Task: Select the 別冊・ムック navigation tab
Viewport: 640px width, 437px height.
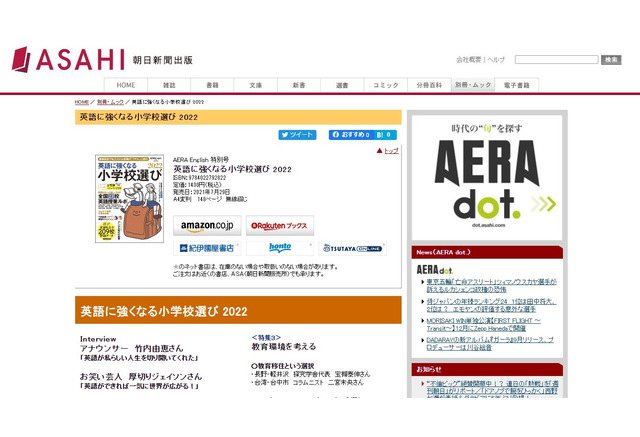Action: click(473, 85)
